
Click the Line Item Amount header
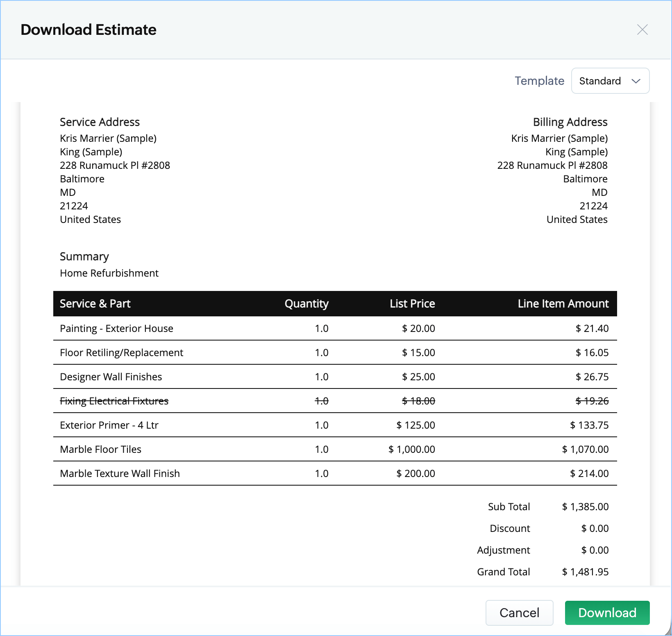point(563,304)
